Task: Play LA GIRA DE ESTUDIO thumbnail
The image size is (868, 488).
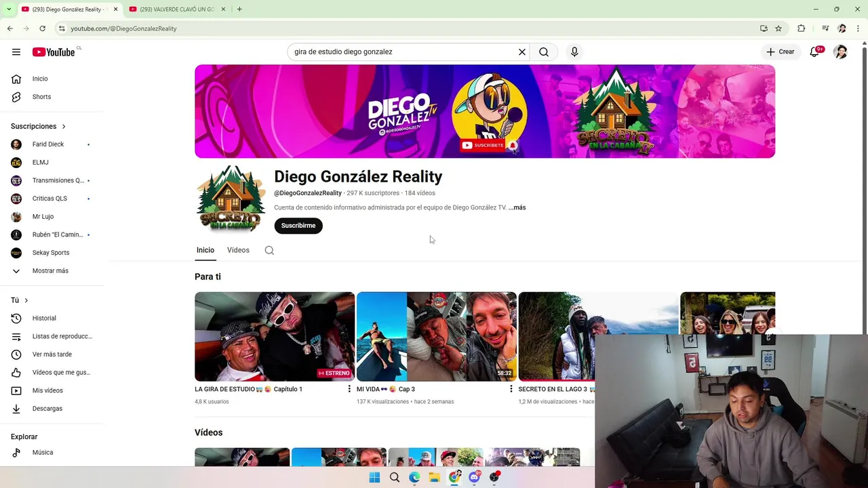Action: (275, 336)
